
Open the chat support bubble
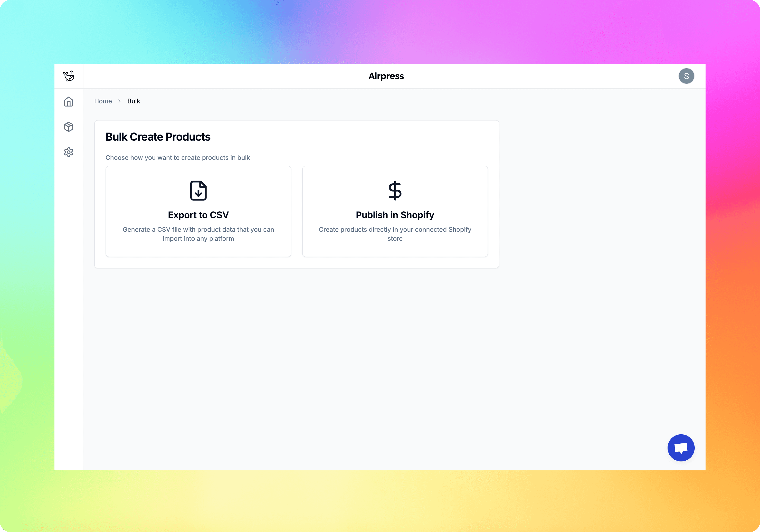[x=681, y=448]
